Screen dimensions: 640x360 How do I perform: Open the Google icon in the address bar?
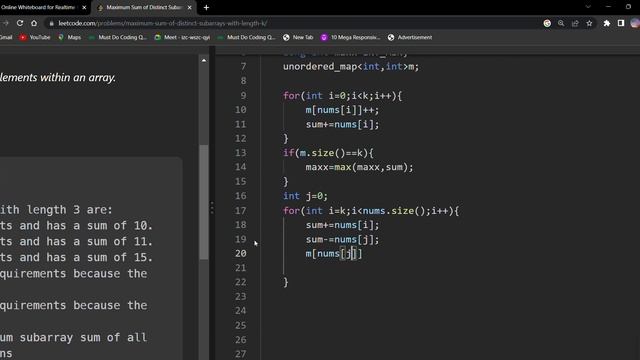click(547, 23)
